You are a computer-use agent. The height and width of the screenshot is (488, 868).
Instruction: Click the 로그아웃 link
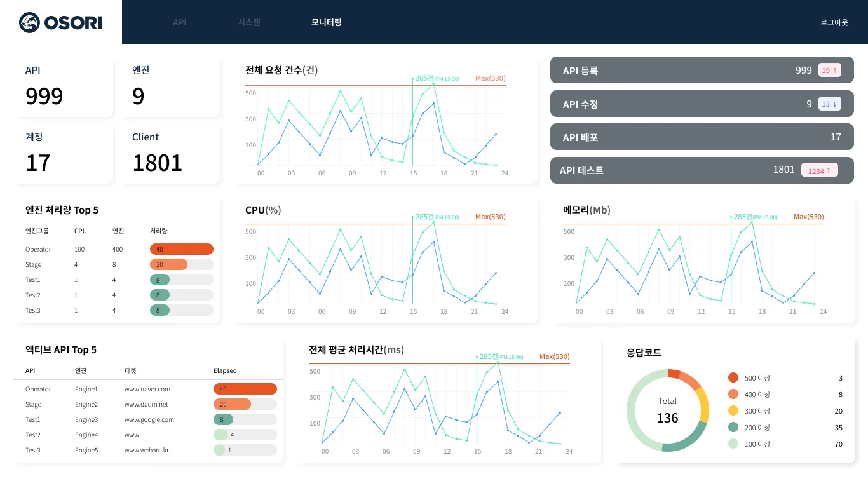[834, 22]
